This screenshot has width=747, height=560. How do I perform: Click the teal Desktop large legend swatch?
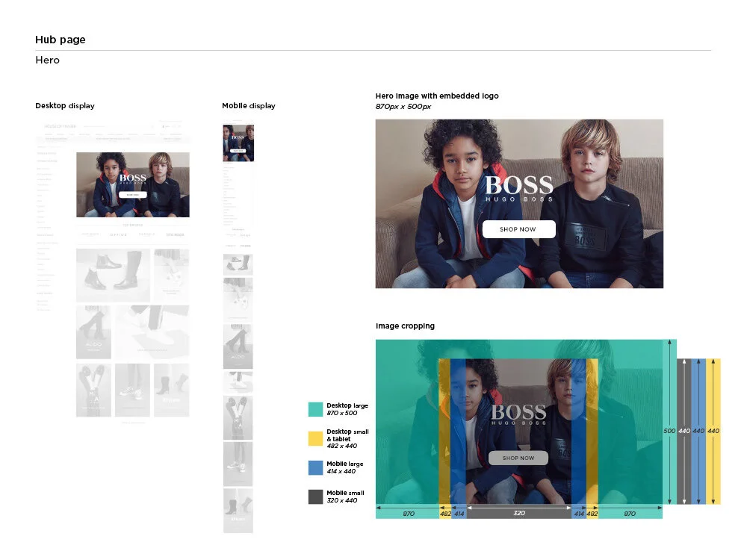(x=315, y=409)
